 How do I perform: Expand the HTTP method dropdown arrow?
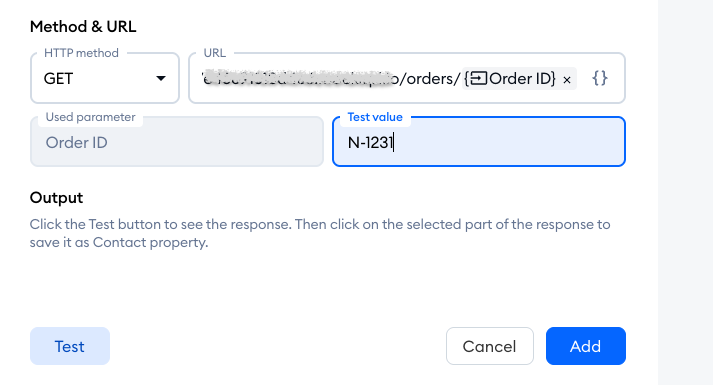click(161, 79)
